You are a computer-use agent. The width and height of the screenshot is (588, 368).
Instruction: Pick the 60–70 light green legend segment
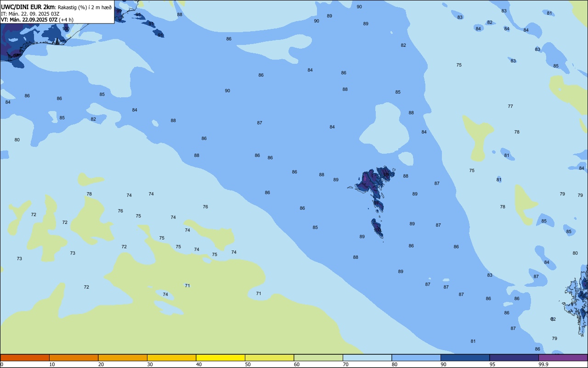[318, 357]
